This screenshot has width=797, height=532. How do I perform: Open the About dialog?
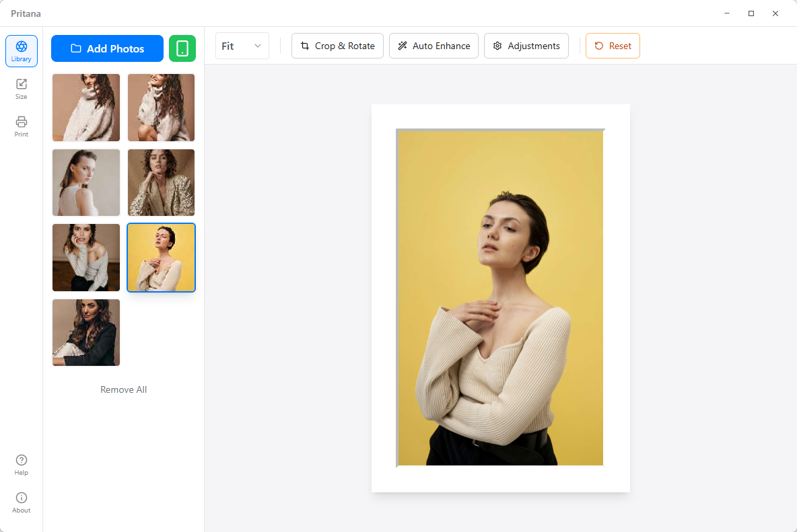(x=21, y=501)
